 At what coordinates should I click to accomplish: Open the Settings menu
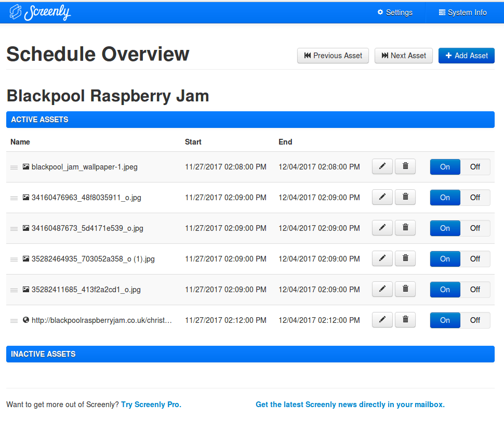tap(394, 12)
